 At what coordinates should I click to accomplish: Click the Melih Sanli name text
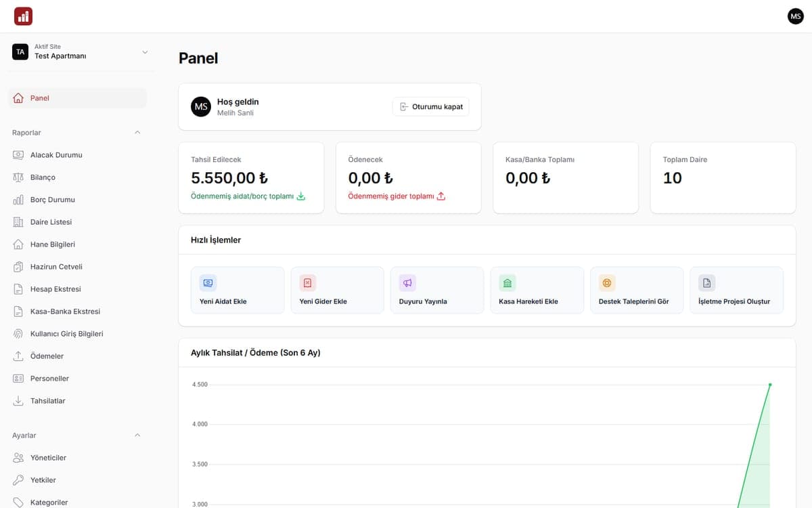coord(235,113)
